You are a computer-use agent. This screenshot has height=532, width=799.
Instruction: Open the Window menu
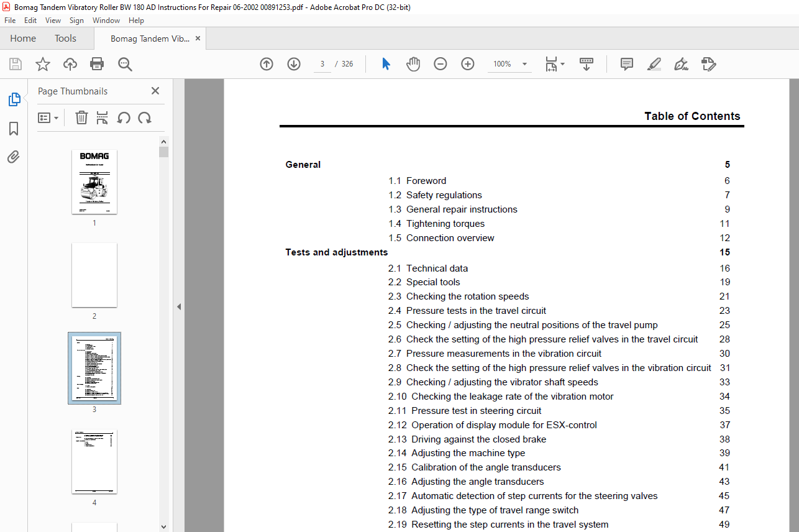click(106, 20)
